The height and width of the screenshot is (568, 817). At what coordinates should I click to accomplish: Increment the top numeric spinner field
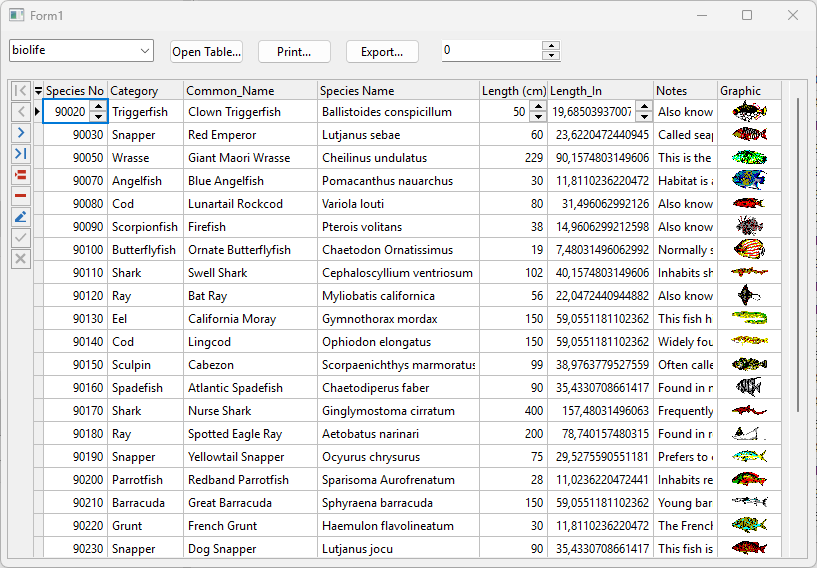pyautogui.click(x=550, y=46)
